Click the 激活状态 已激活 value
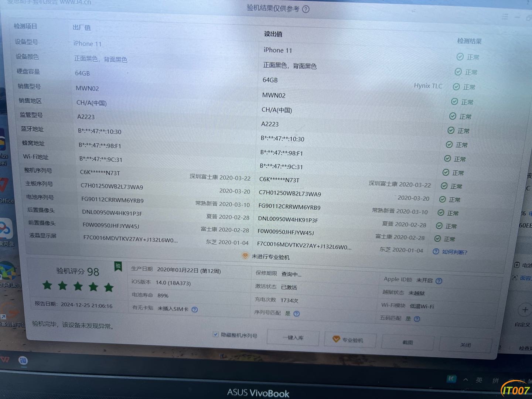The height and width of the screenshot is (399, 532). coord(289,287)
